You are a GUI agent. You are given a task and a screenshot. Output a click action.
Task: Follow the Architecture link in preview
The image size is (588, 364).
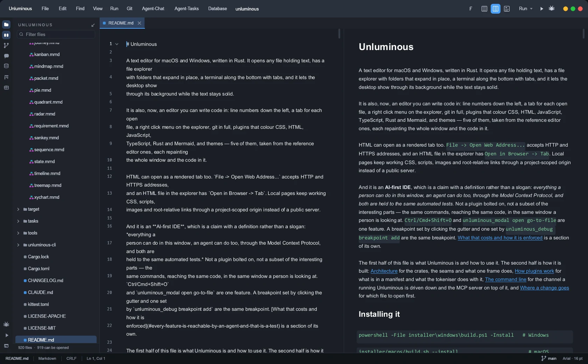[384, 271]
